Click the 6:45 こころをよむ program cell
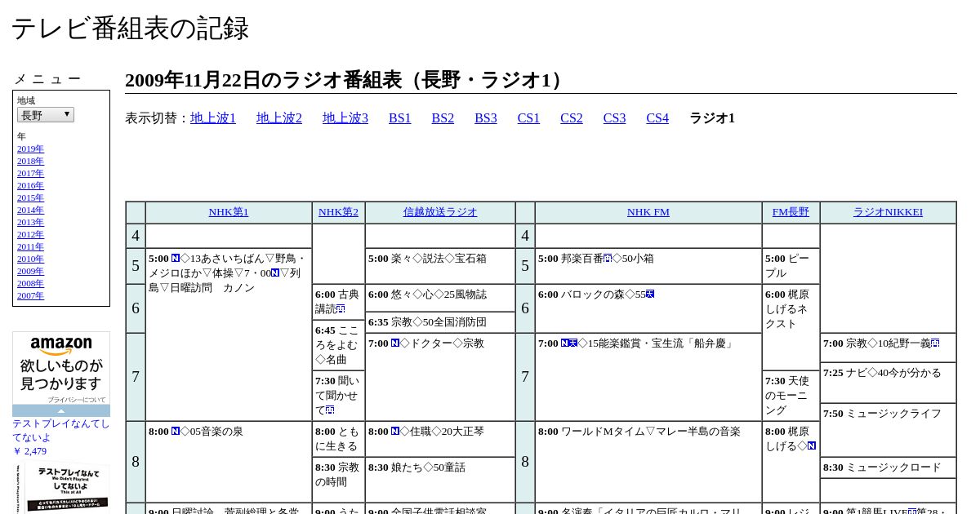This screenshot has width=980, height=514. click(338, 345)
